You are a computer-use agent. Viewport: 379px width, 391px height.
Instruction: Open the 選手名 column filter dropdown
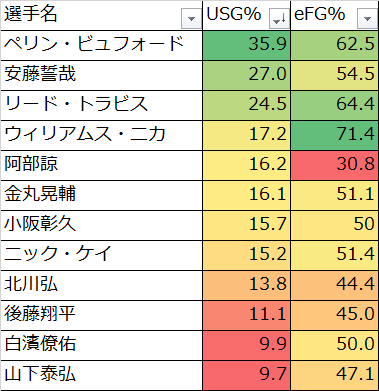191,19
